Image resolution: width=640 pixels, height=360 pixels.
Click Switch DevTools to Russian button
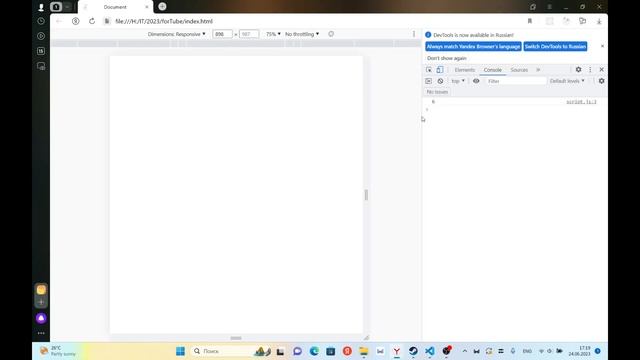(x=556, y=47)
